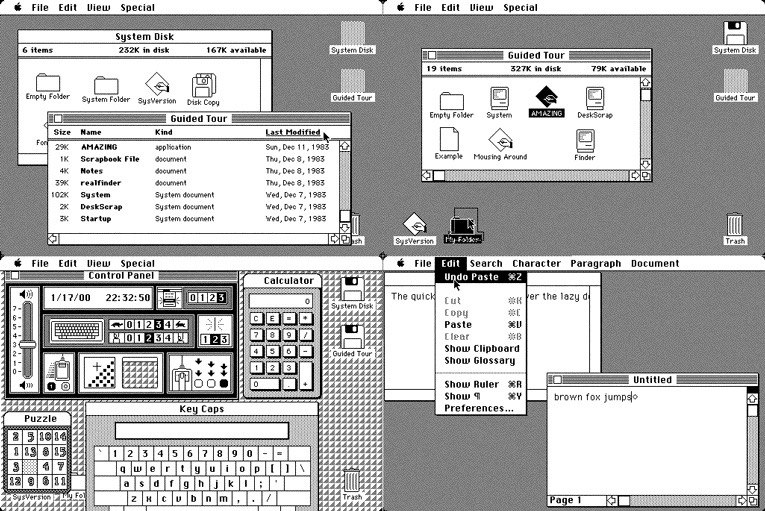This screenshot has width=765, height=511.
Task: Click the time 22:32:50 in Control Panel
Action: (x=128, y=298)
